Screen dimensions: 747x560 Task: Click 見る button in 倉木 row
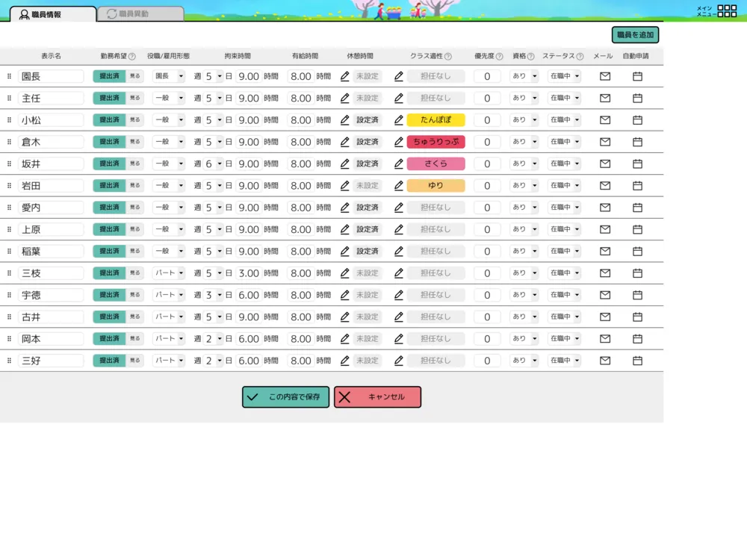[134, 142]
